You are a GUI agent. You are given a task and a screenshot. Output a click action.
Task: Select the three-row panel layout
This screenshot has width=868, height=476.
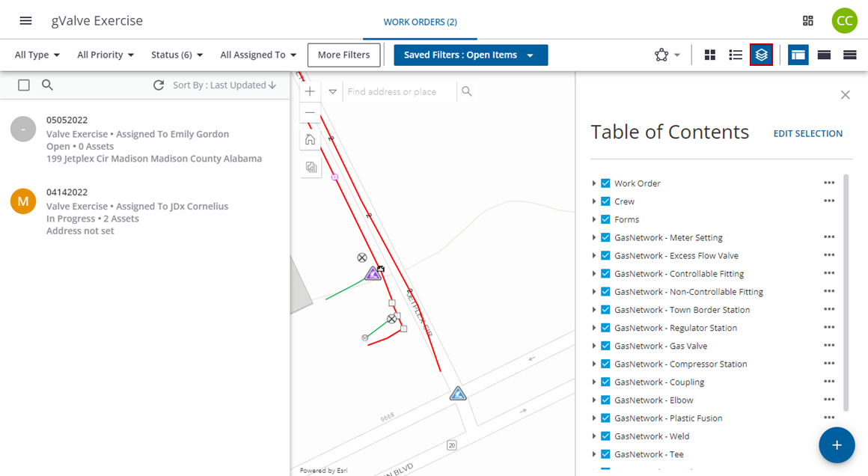pyautogui.click(x=850, y=55)
